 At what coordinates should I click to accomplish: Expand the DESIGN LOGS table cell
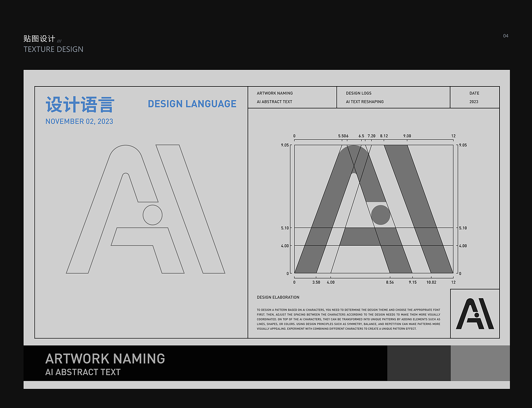pos(359,93)
